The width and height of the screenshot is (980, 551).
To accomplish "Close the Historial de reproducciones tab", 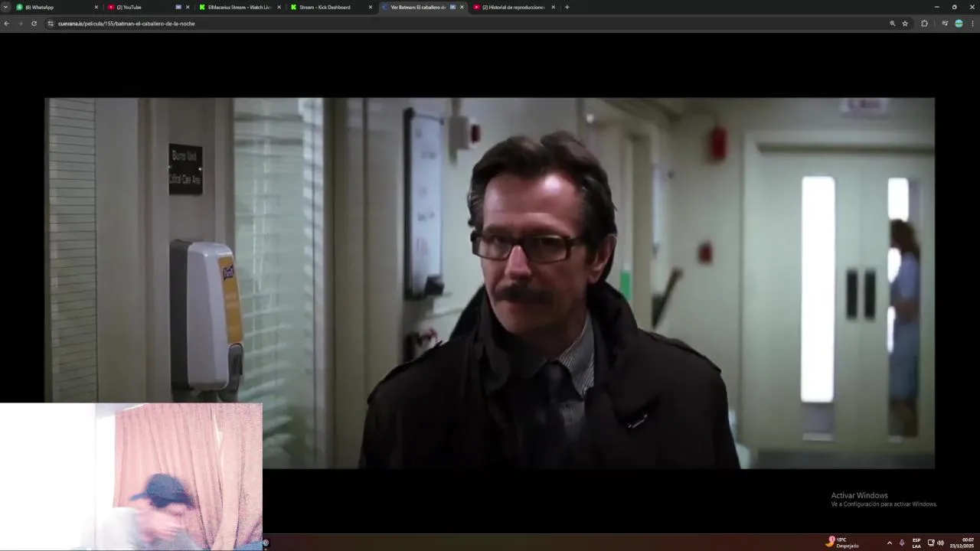I will (553, 7).
